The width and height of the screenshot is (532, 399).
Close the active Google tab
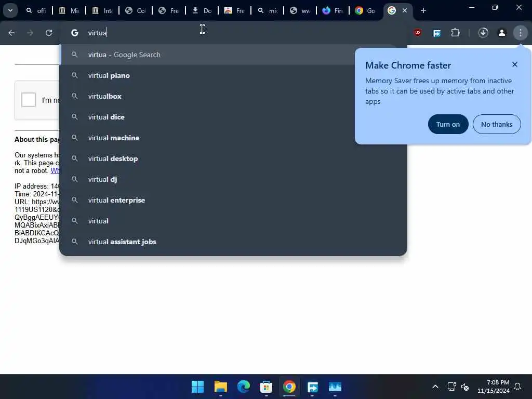pyautogui.click(x=404, y=10)
